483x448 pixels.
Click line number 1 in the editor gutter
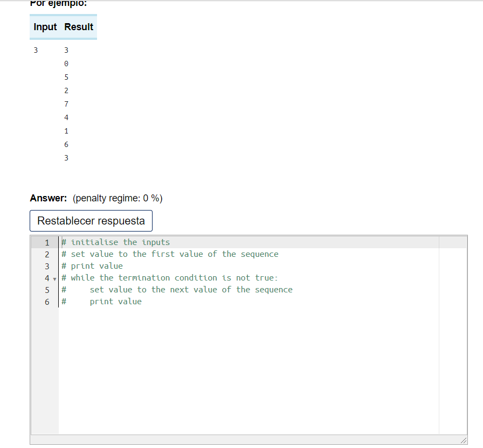pyautogui.click(x=47, y=242)
